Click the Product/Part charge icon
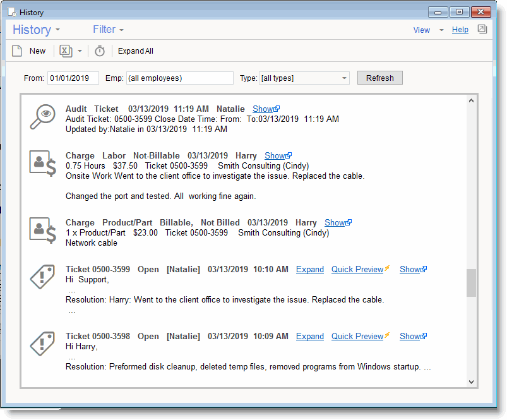The height and width of the screenshot is (420, 507). pyautogui.click(x=43, y=230)
